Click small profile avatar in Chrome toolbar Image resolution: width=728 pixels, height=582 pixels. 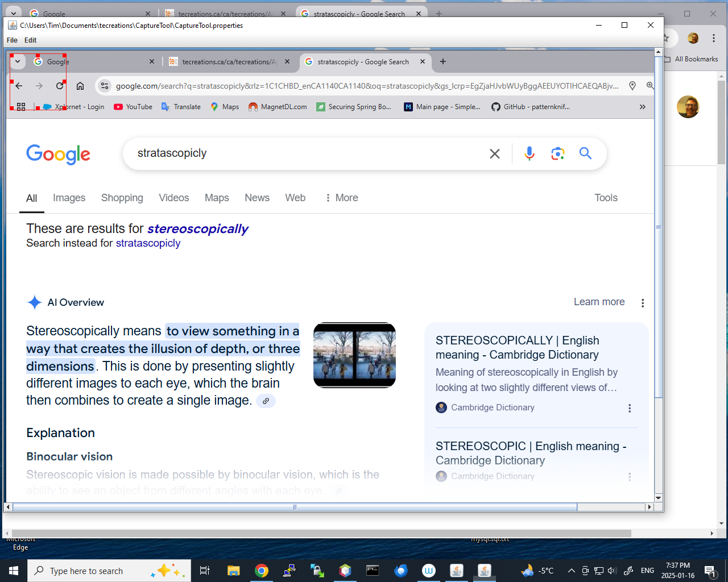point(693,38)
